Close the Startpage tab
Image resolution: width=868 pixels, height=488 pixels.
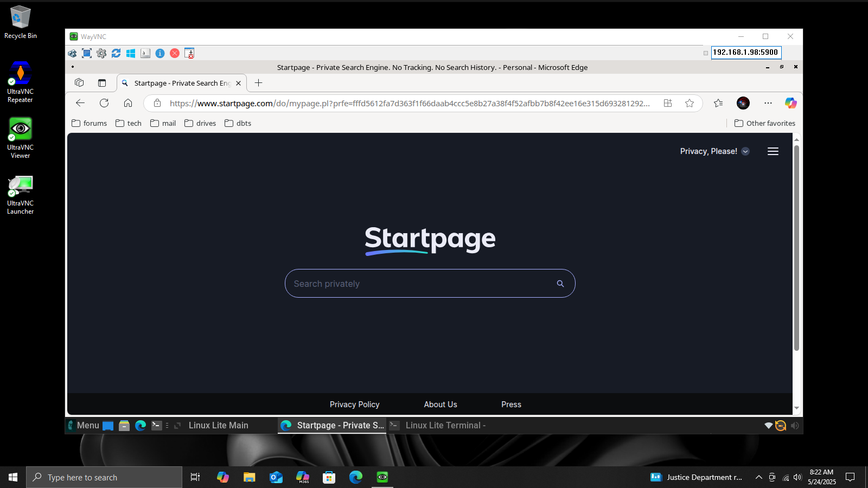coord(238,83)
